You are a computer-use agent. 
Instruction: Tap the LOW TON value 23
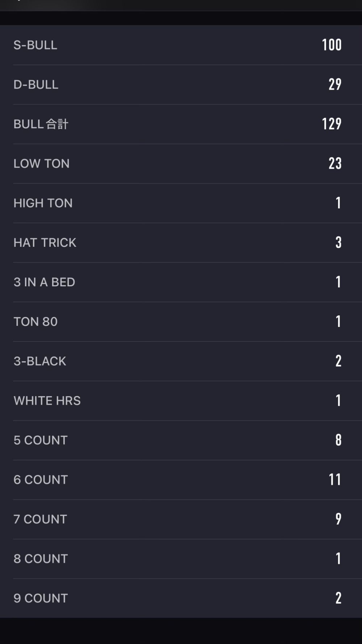[335, 163]
